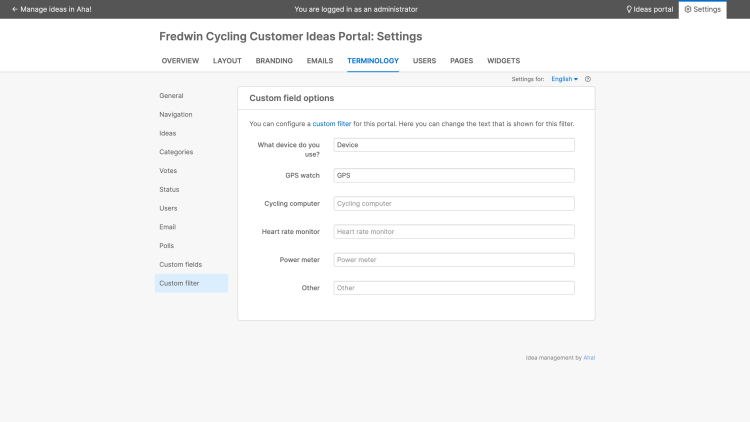This screenshot has height=422, width=750.
Task: Click the page title 'Fredwin Cycling Customer Ideas Portal: Settings'
Action: [291, 36]
